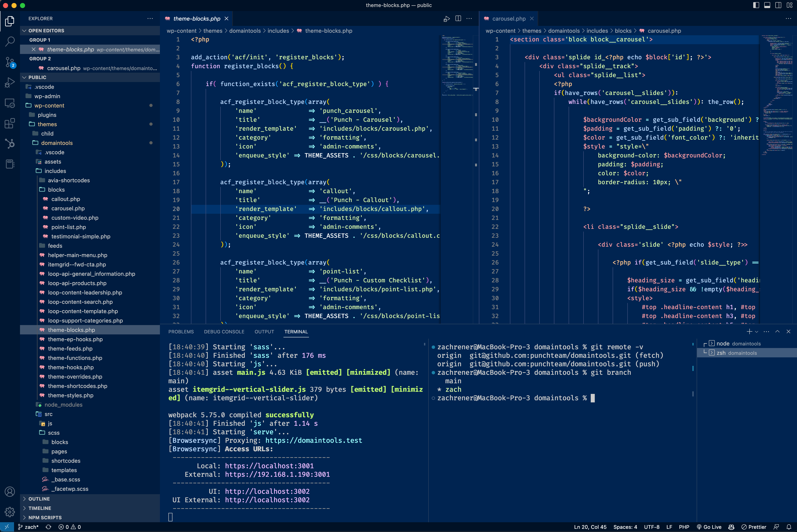The image size is (797, 532).
Task: Select the zsh domaintools terminal instance
Action: tap(747, 353)
